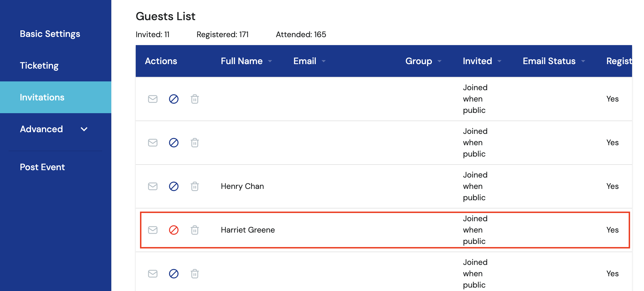Go to the Ticketing section
644x291 pixels.
[x=39, y=66]
